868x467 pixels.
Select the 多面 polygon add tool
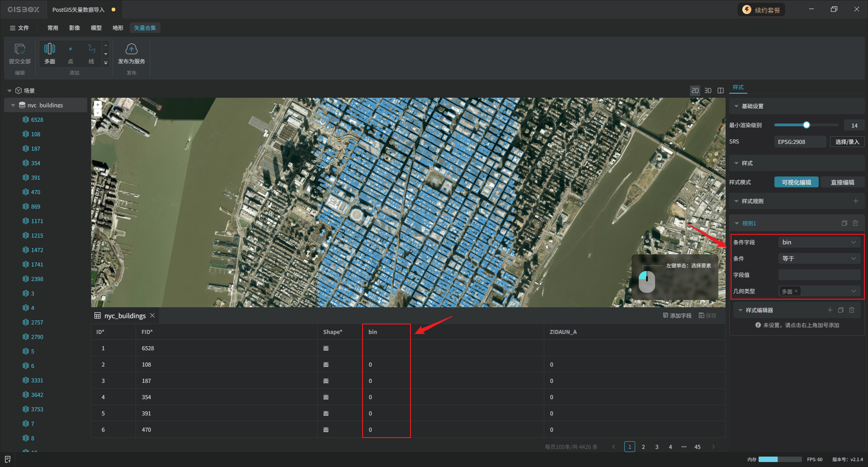pyautogui.click(x=50, y=53)
